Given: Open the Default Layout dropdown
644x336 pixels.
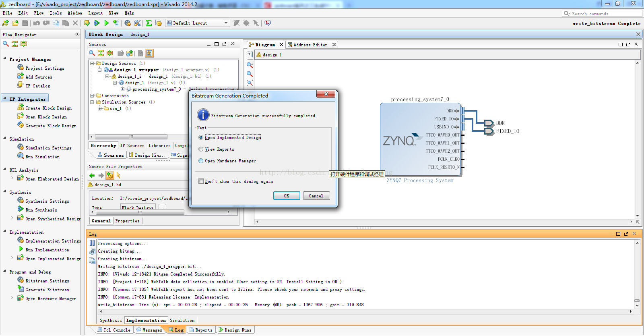Looking at the screenshot, I should [x=198, y=23].
